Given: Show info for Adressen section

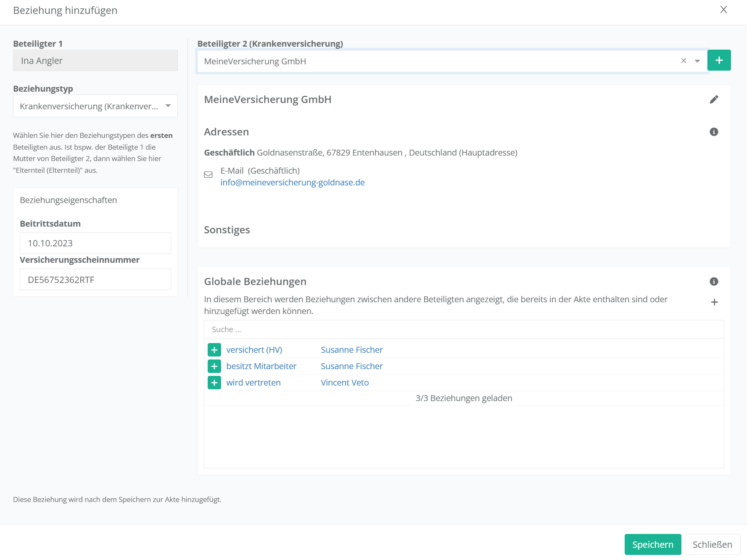Looking at the screenshot, I should pyautogui.click(x=714, y=132).
